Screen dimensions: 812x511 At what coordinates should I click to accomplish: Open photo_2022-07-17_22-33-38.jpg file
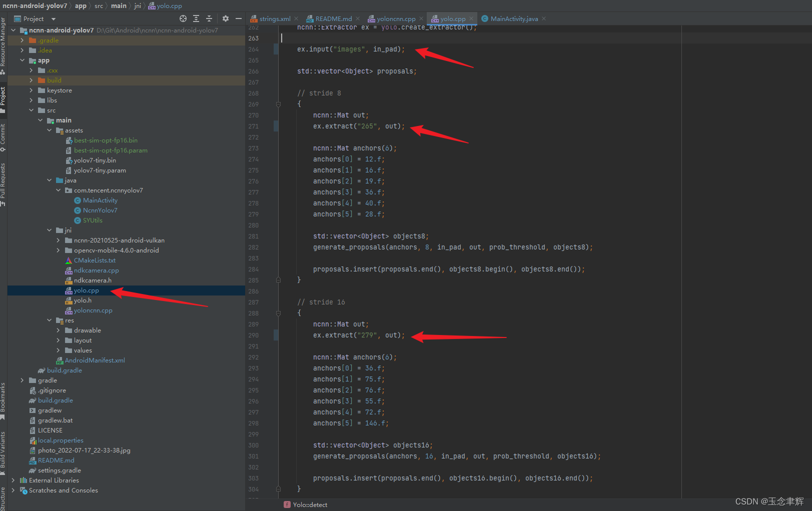(x=84, y=450)
